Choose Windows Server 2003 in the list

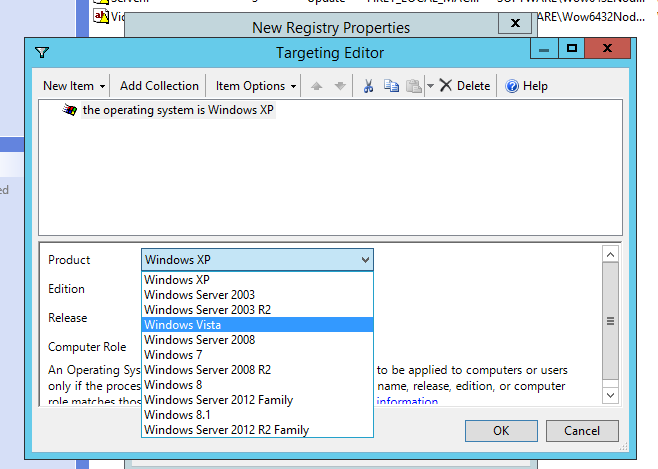point(257,295)
